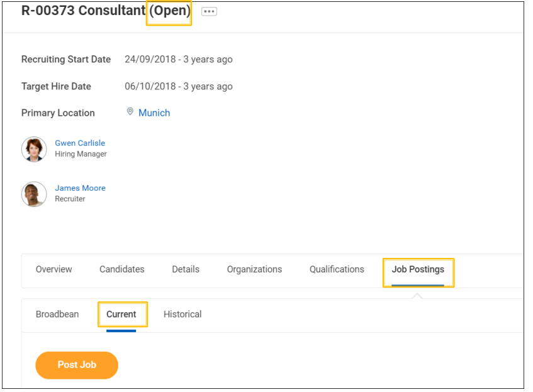Screen dimensions: 533x392
Task: Switch to the Overview tab
Action: click(54, 269)
